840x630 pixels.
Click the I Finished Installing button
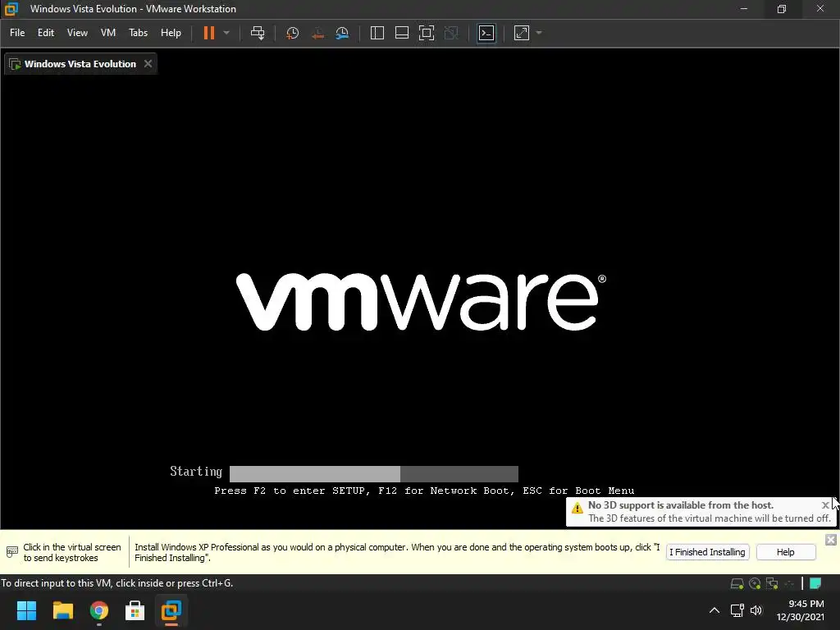707,552
